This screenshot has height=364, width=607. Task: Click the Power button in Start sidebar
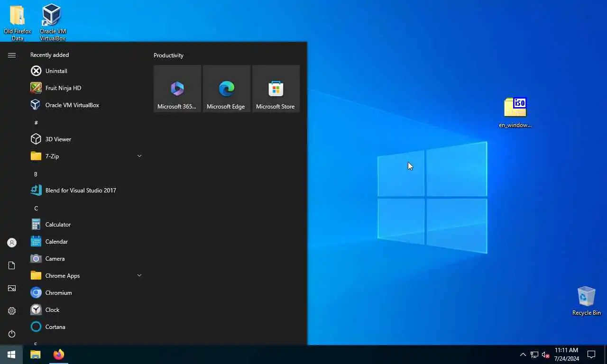coord(12,334)
